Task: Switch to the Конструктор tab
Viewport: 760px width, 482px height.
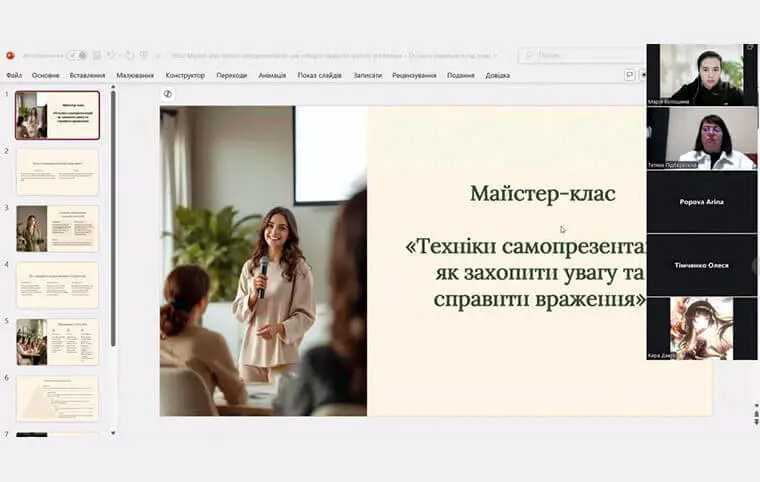Action: coord(185,75)
